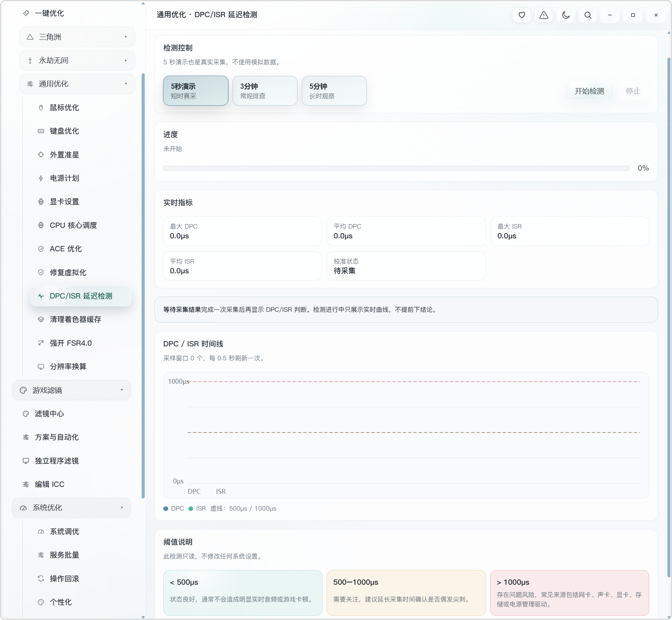The height and width of the screenshot is (620, 672).
Task: Click the 等待采集结果 notice text
Action: point(182,310)
